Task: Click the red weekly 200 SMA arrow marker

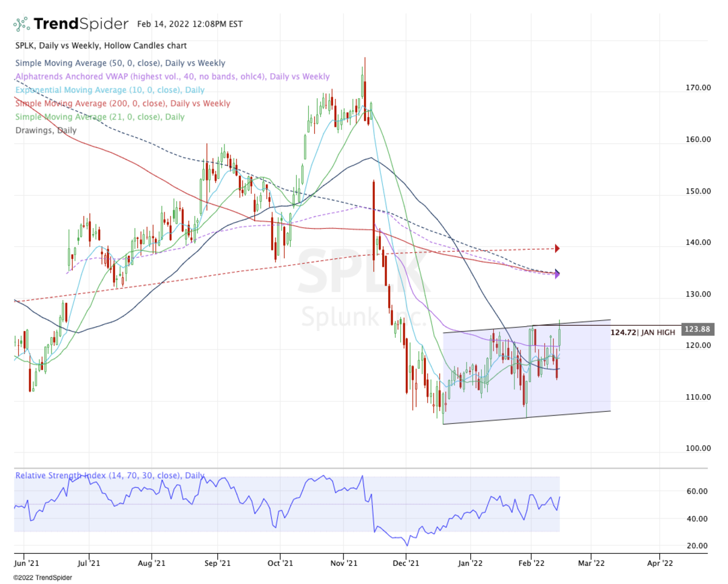Action: coord(556,248)
